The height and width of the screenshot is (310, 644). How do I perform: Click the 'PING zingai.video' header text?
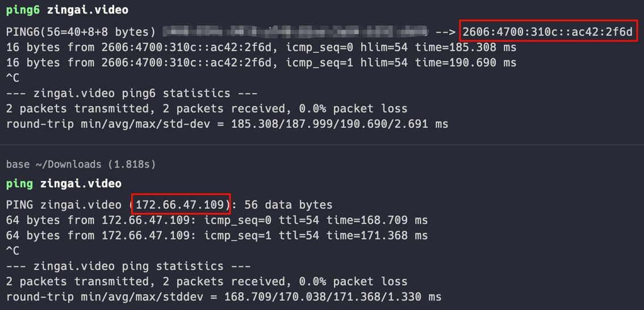[64, 204]
